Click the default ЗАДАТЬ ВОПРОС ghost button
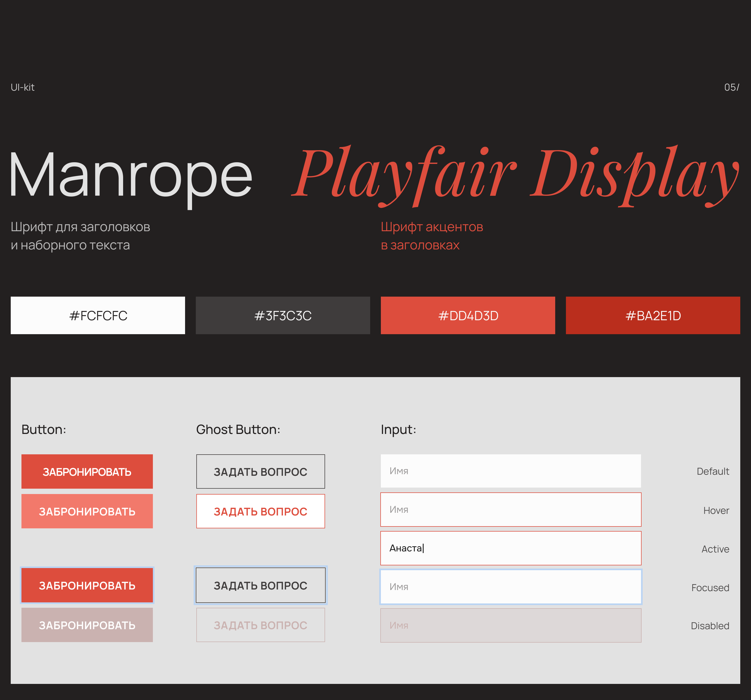This screenshot has height=700, width=751. 260,471
